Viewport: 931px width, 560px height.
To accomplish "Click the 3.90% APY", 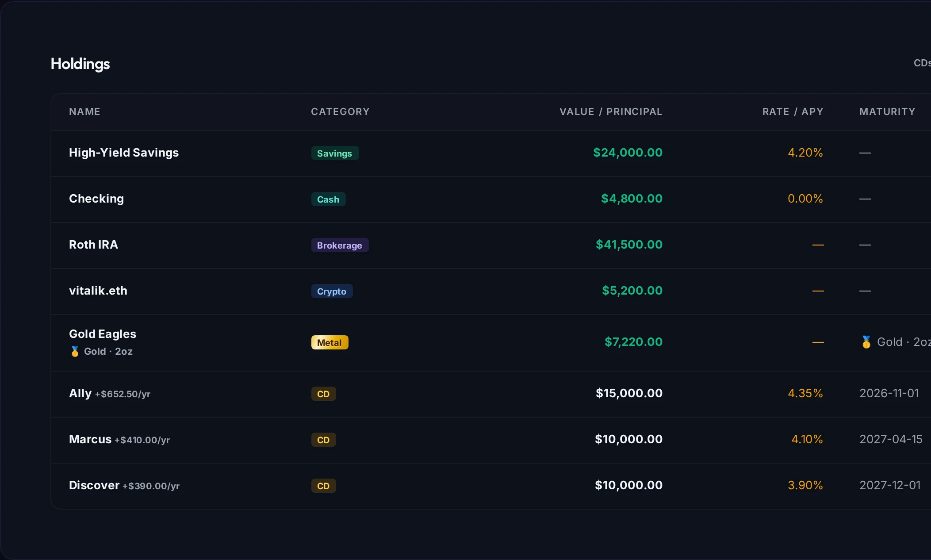I will 805,485.
